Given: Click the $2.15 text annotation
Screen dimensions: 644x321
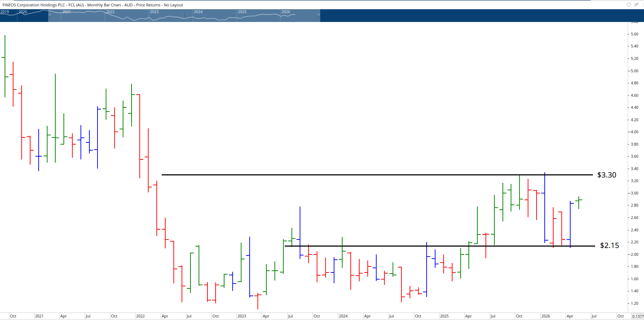Looking at the screenshot, I should pyautogui.click(x=610, y=246).
